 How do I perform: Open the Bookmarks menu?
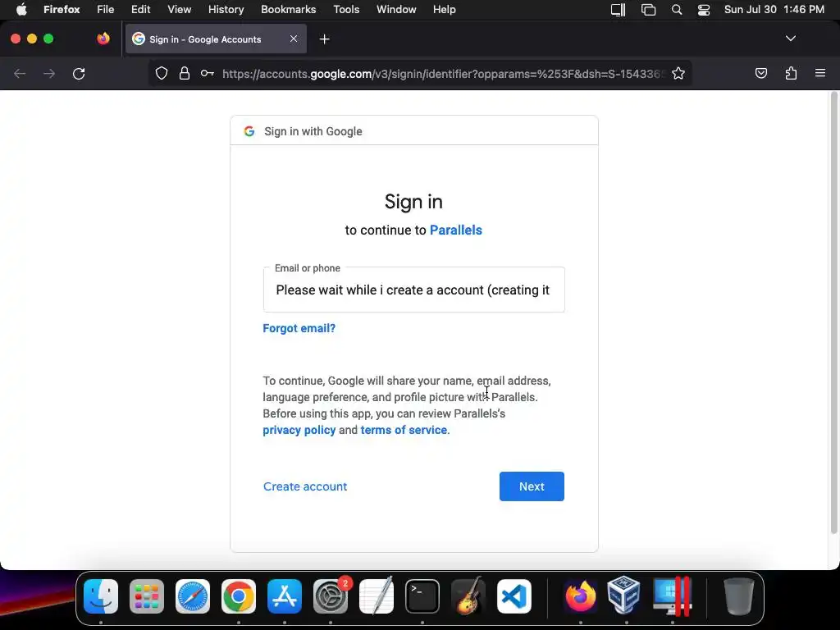click(x=288, y=9)
